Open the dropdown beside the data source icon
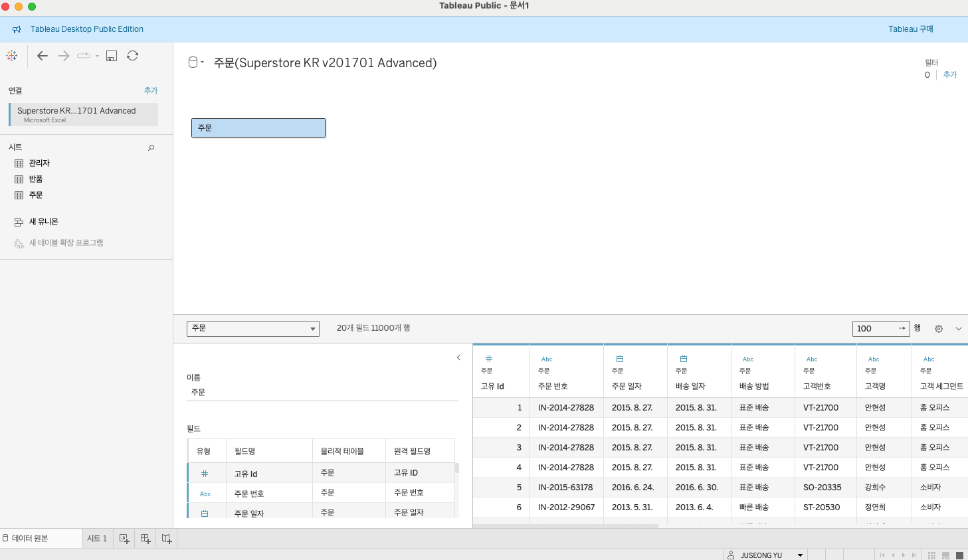 tap(202, 62)
